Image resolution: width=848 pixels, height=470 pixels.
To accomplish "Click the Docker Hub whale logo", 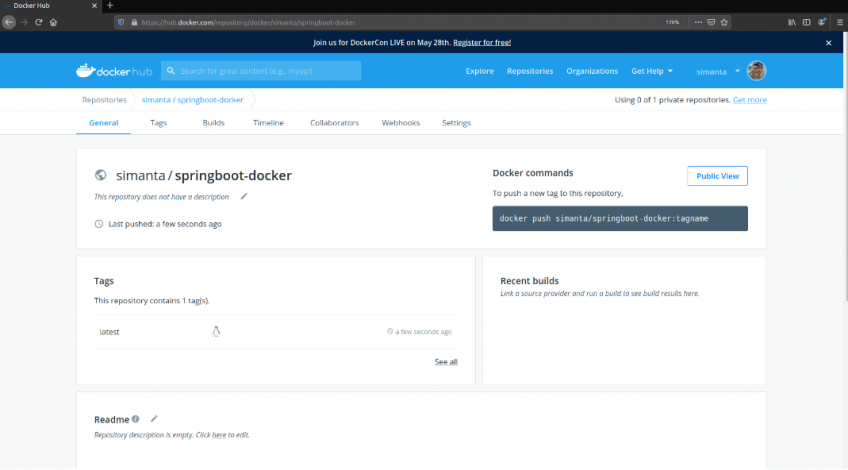I will (x=114, y=71).
